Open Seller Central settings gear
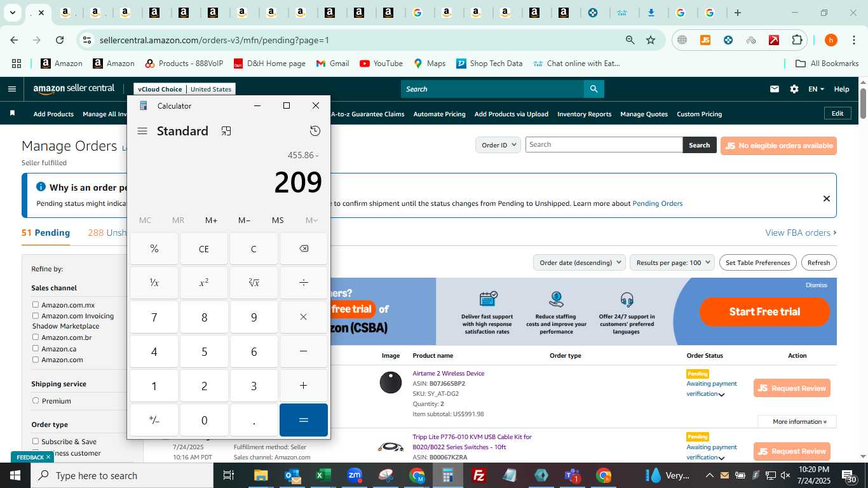The height and width of the screenshot is (488, 868). pyautogui.click(x=794, y=89)
